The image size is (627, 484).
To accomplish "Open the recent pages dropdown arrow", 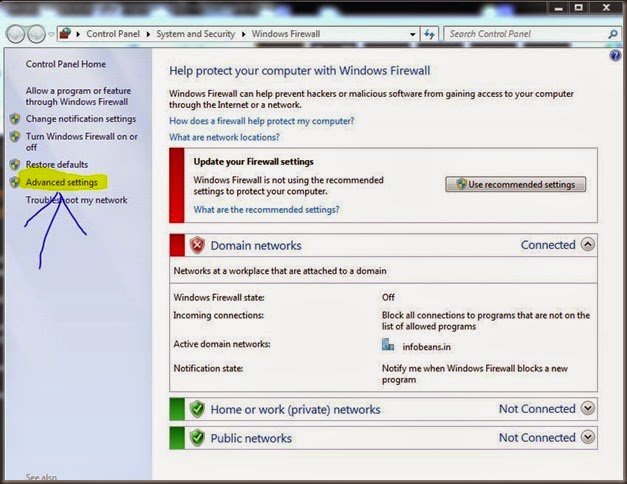I will point(51,34).
